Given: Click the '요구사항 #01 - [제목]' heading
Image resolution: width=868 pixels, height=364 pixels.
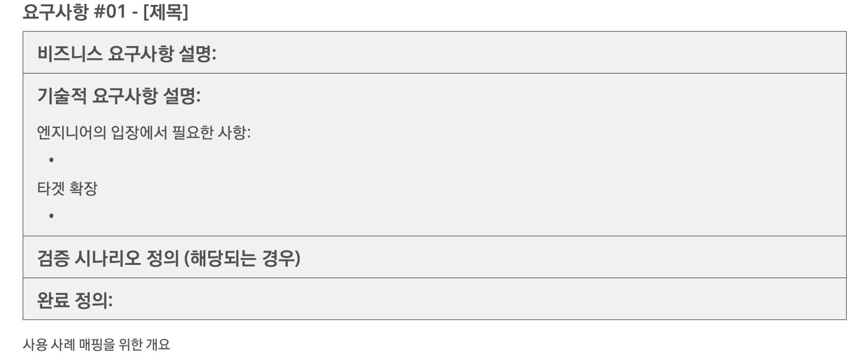Looking at the screenshot, I should click(105, 11).
